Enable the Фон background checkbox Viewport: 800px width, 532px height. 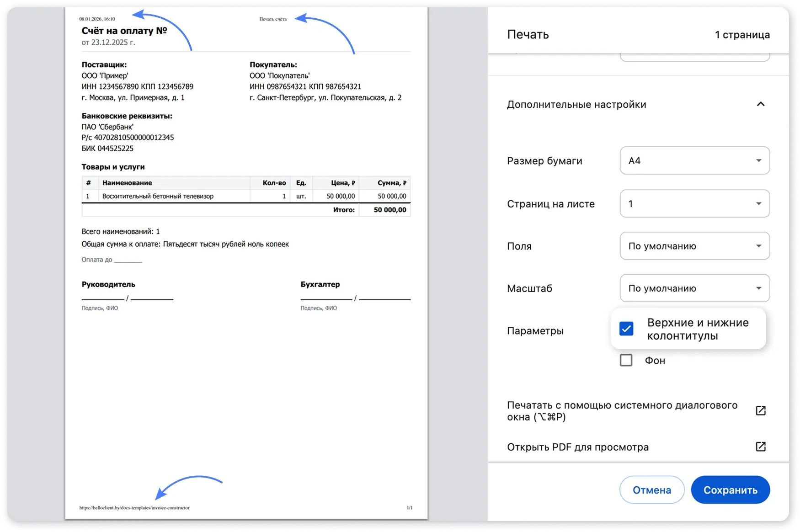tap(626, 360)
